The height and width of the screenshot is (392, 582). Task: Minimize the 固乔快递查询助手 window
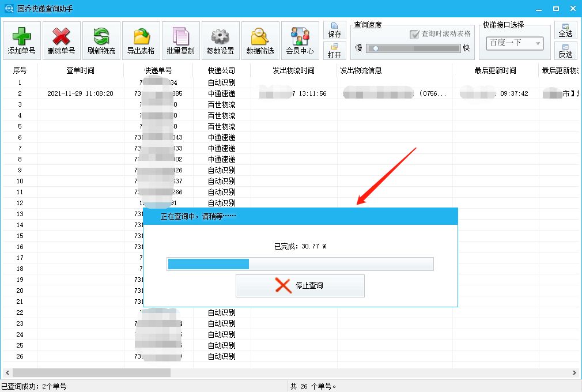coord(539,9)
